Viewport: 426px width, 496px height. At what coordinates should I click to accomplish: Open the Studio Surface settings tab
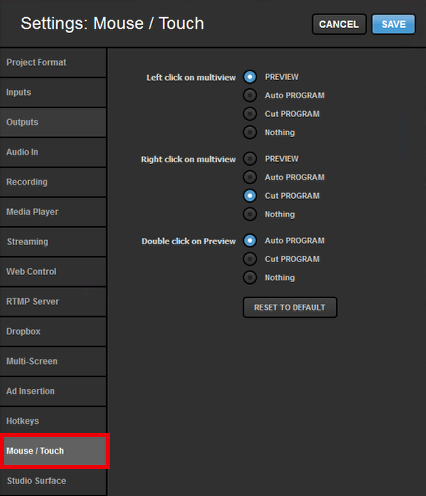[x=53, y=481]
